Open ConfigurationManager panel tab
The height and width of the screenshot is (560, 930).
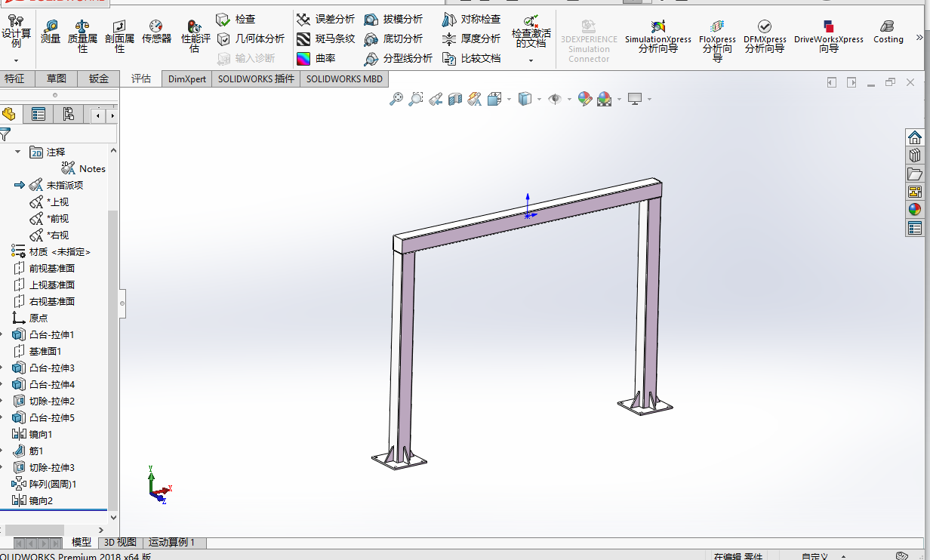click(x=68, y=115)
